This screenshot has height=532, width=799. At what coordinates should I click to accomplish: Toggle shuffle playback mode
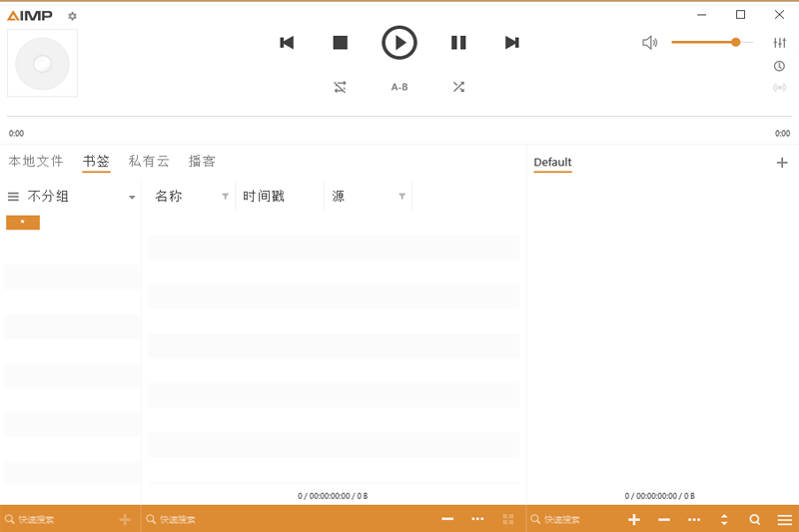[458, 87]
